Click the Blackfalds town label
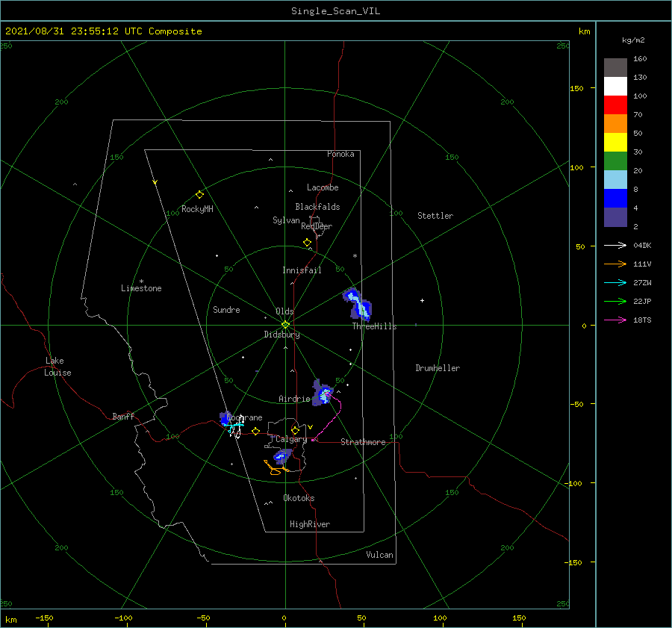Image resolution: width=672 pixels, height=628 pixels. 317,207
